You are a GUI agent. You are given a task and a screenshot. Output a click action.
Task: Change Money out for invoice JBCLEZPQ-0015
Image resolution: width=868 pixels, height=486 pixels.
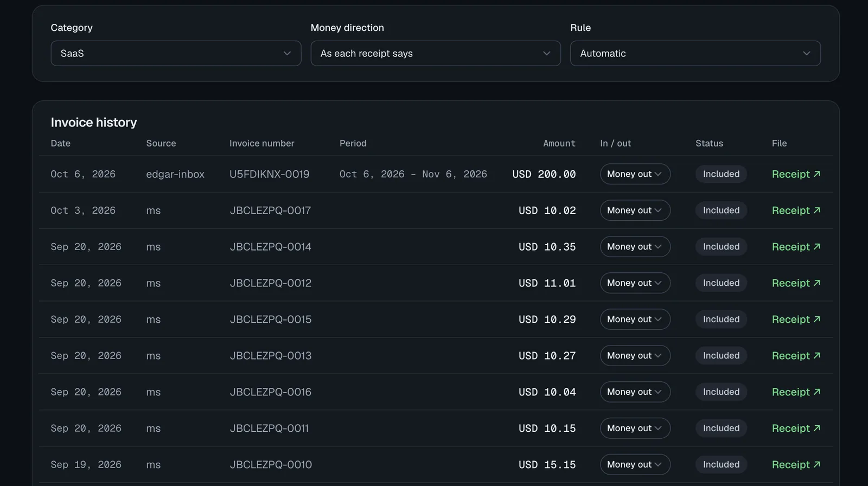coord(635,319)
